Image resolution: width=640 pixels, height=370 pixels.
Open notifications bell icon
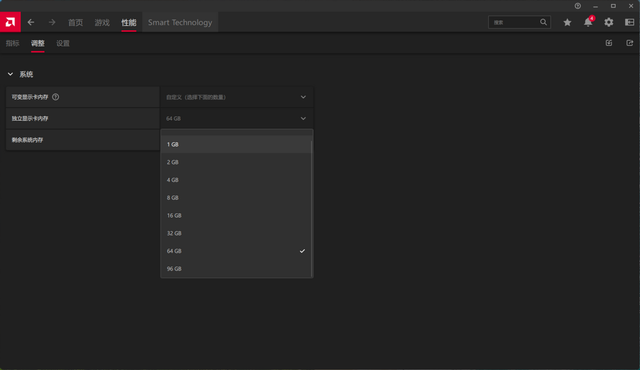click(588, 22)
